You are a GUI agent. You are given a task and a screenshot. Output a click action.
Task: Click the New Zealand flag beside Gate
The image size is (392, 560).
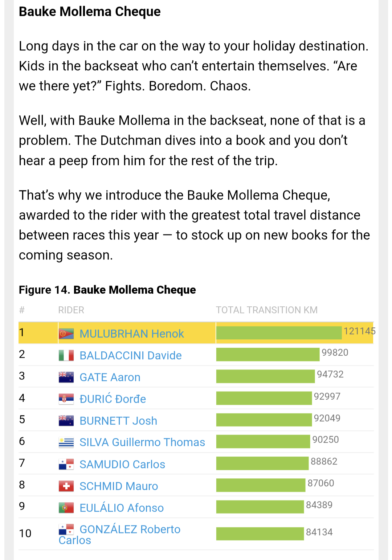[66, 377]
